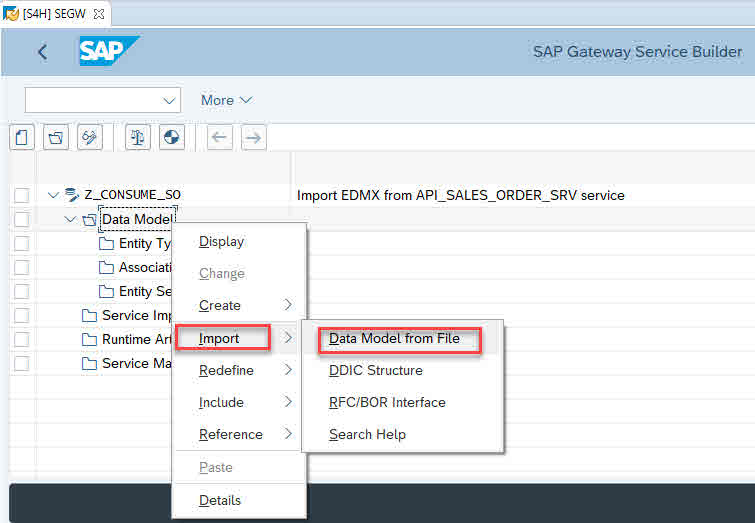Open the command field dropdown
This screenshot has height=523, width=755.
[x=169, y=101]
